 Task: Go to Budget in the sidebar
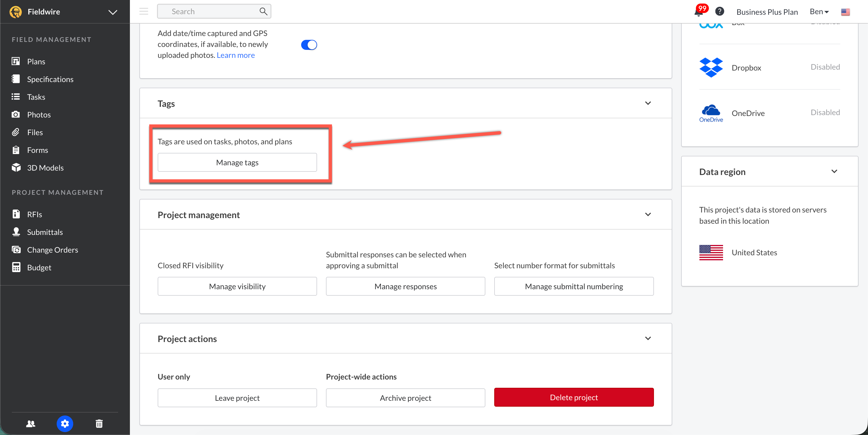(x=39, y=268)
